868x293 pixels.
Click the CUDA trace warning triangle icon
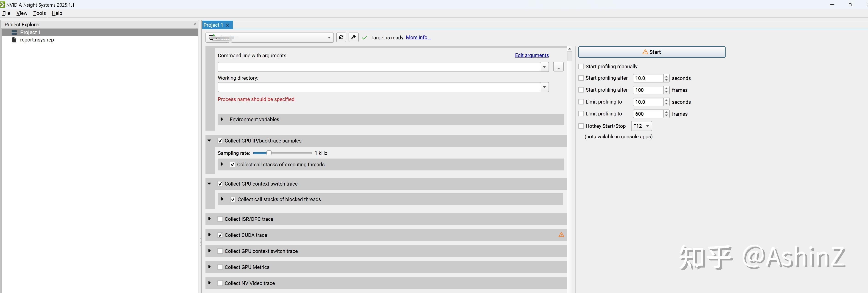coord(561,235)
